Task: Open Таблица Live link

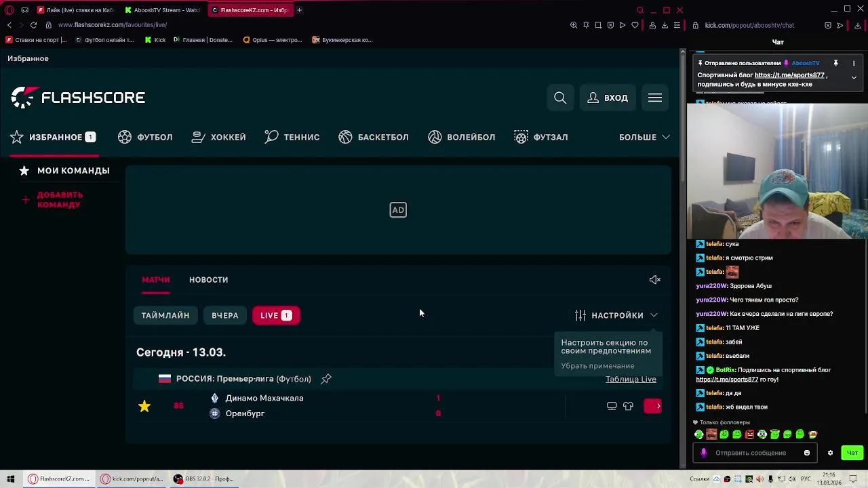Action: tap(631, 379)
